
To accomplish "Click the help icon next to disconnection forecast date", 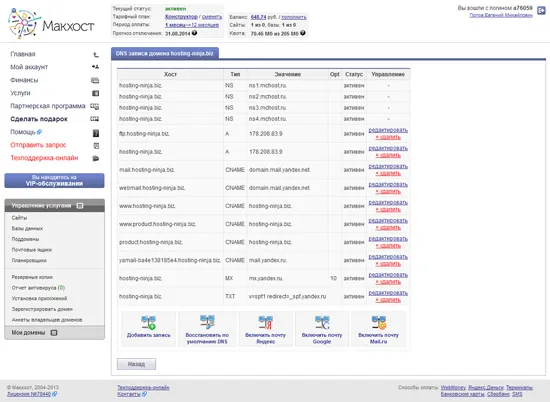I will 194,33.
